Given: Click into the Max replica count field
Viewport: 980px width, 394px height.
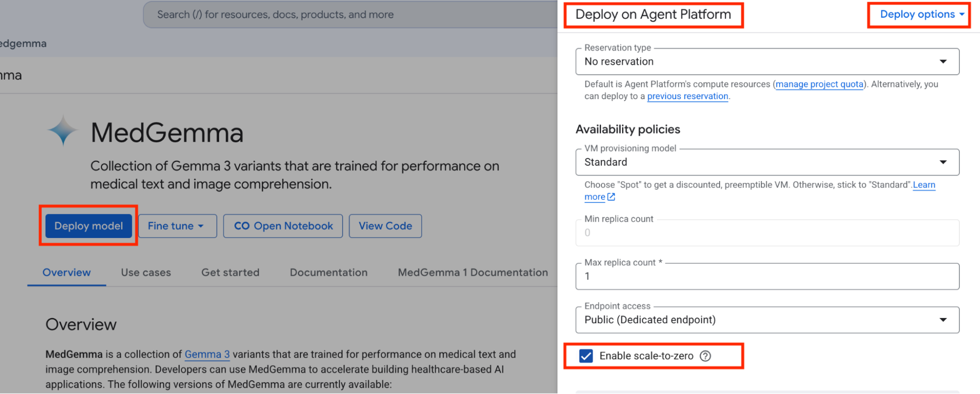Looking at the screenshot, I should (767, 277).
